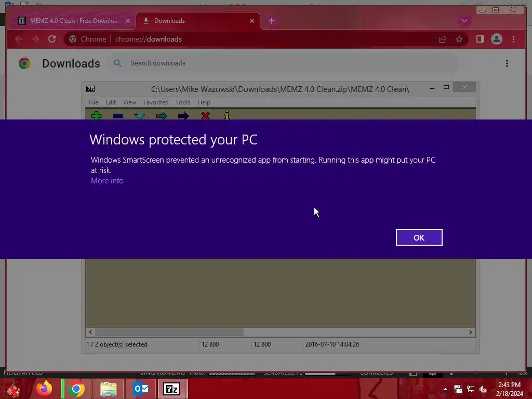Click the left arrow of 7-Zip horizontal scrollbar
The height and width of the screenshot is (399, 532).
(x=90, y=332)
